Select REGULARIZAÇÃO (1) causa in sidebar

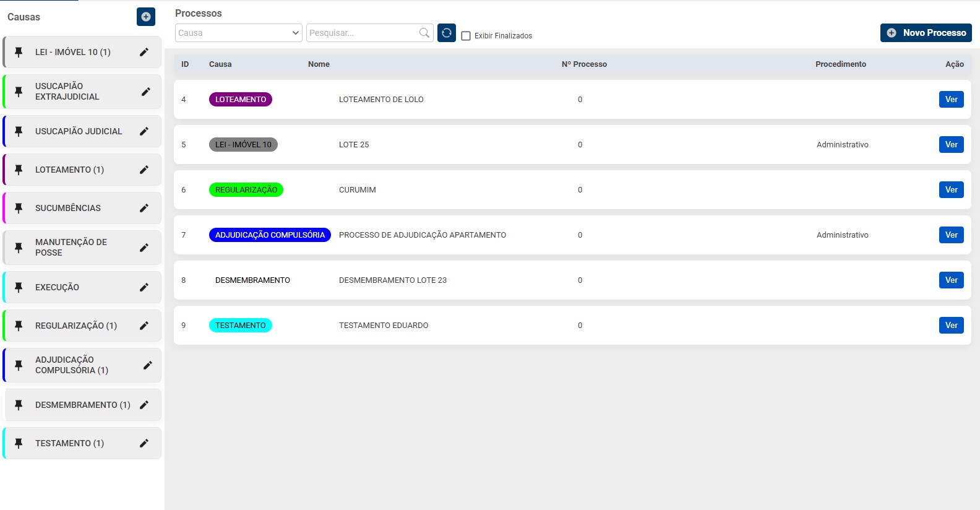coord(75,326)
